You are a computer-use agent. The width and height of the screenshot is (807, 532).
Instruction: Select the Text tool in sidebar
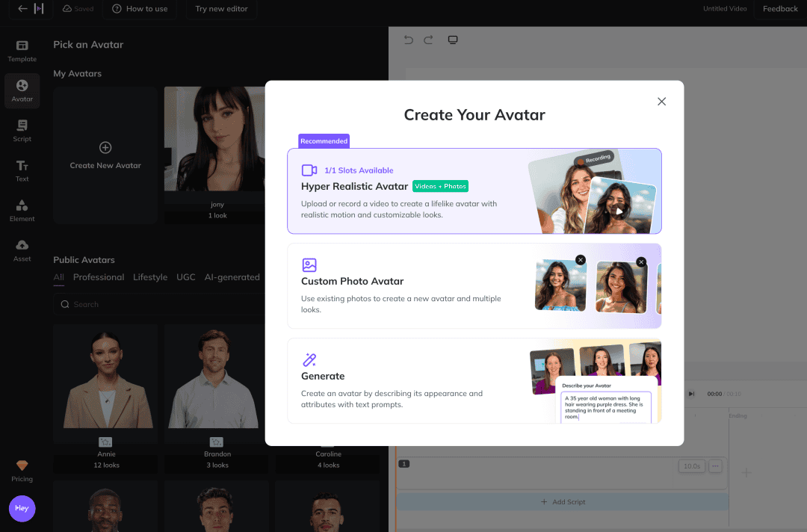click(22, 170)
